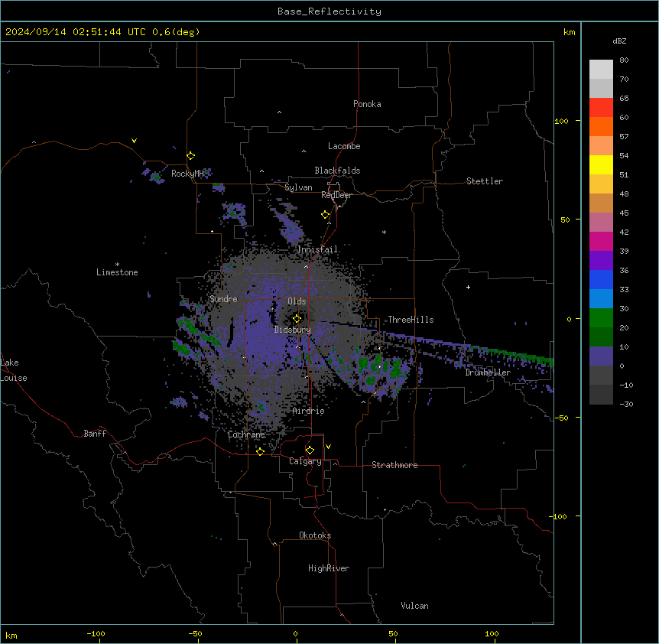Click the Lacombe city label

[344, 146]
